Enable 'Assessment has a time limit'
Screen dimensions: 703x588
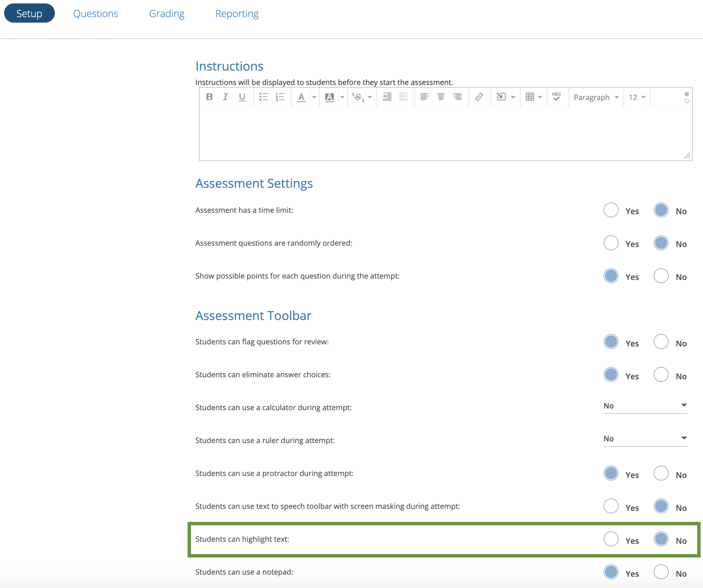[611, 210]
